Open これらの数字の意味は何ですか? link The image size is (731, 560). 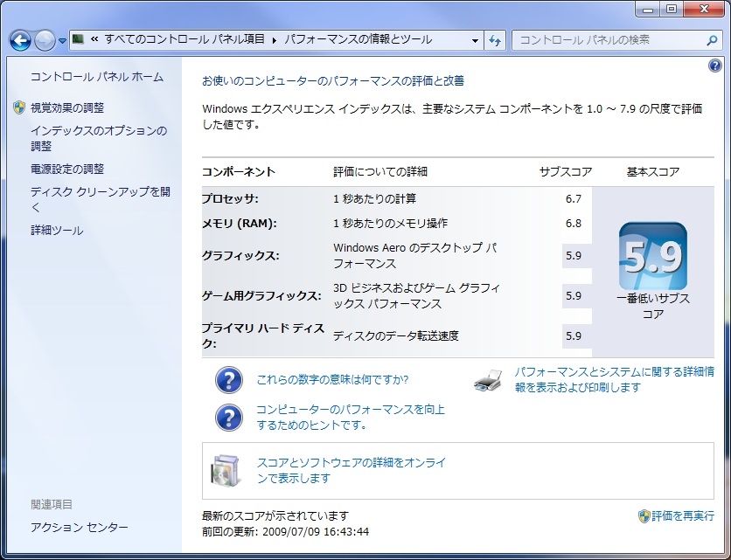pyautogui.click(x=332, y=380)
